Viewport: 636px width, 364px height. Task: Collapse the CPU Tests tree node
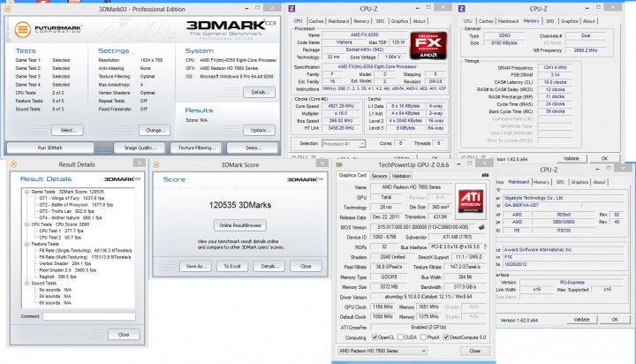(26, 224)
